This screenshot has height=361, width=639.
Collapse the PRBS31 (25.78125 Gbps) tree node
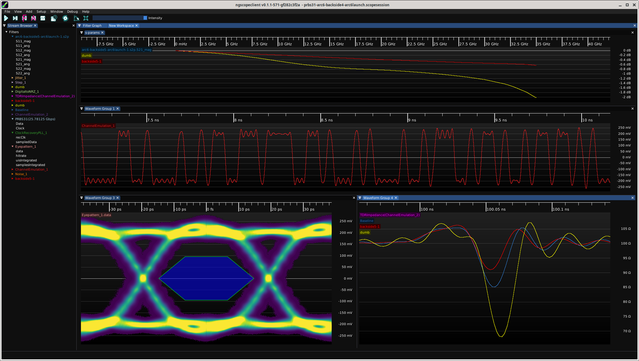point(12,119)
